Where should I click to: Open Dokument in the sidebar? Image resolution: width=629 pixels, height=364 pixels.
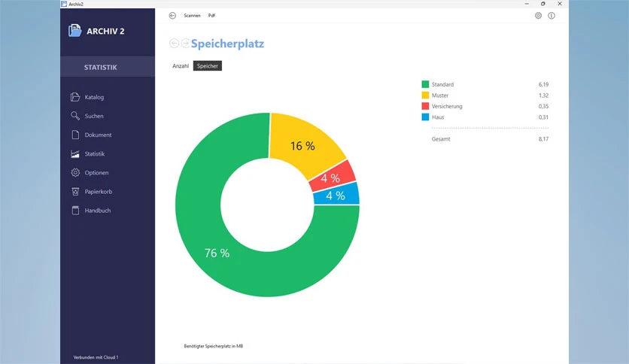coord(99,135)
